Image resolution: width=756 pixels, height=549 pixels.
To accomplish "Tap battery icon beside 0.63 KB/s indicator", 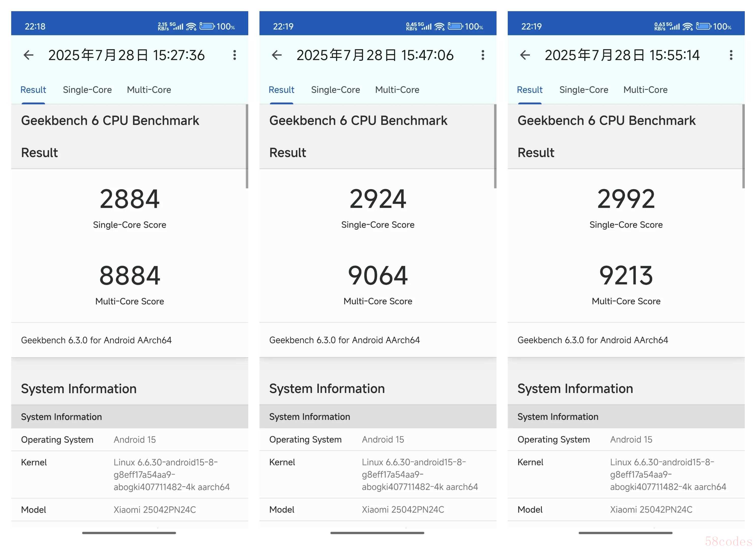I will pyautogui.click(x=704, y=26).
